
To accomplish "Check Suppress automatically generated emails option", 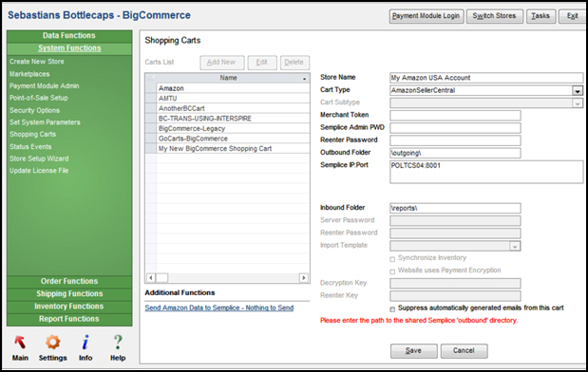I will (392, 309).
